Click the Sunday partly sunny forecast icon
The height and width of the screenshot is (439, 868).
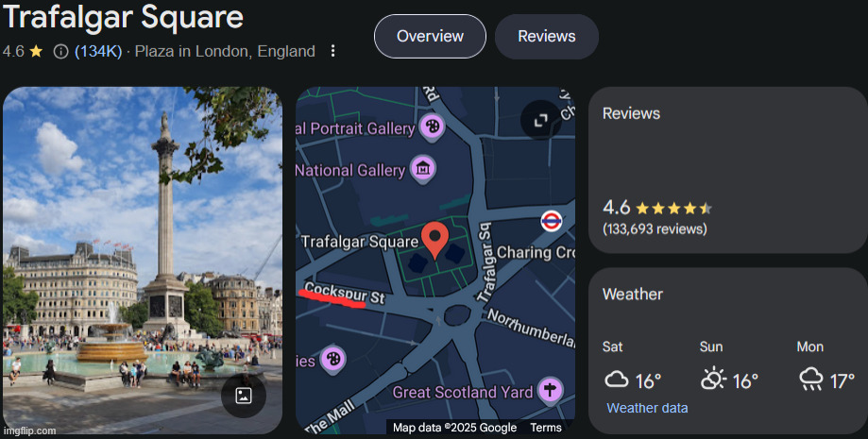(713, 380)
